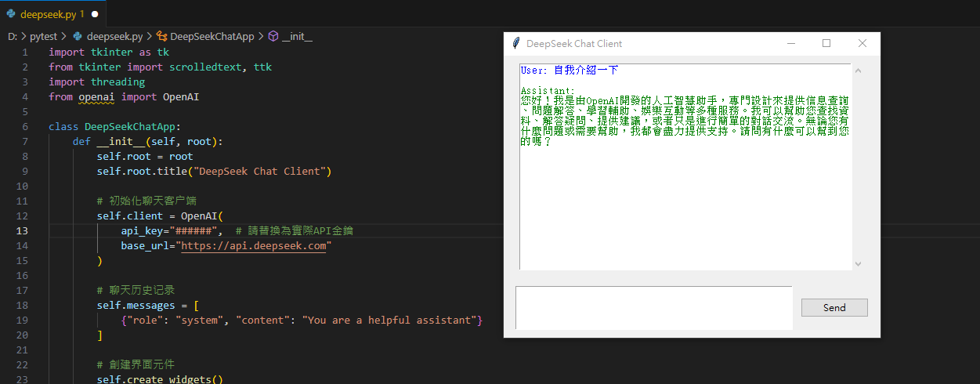Image resolution: width=980 pixels, height=384 pixels.
Task: Maximize the DeepSeek Chat Client window
Action: [826, 43]
